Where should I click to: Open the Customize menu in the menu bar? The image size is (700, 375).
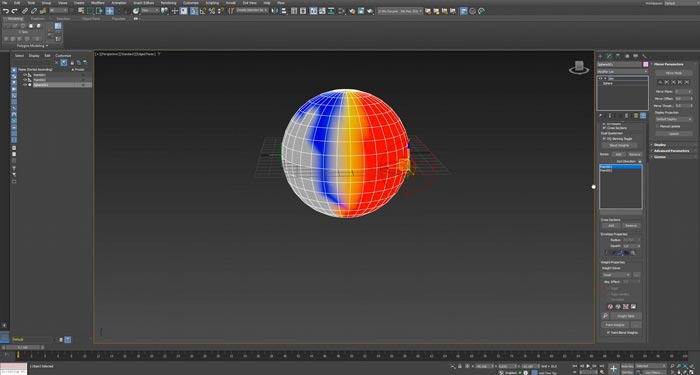[x=191, y=3]
